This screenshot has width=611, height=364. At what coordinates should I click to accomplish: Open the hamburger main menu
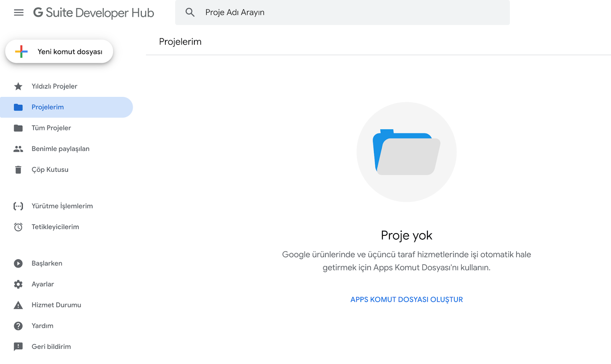coord(18,13)
